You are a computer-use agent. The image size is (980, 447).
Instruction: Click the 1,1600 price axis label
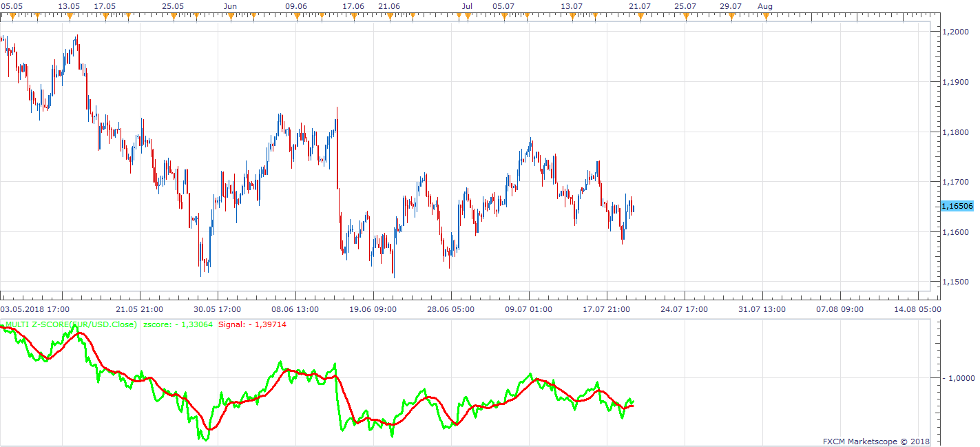[957, 232]
